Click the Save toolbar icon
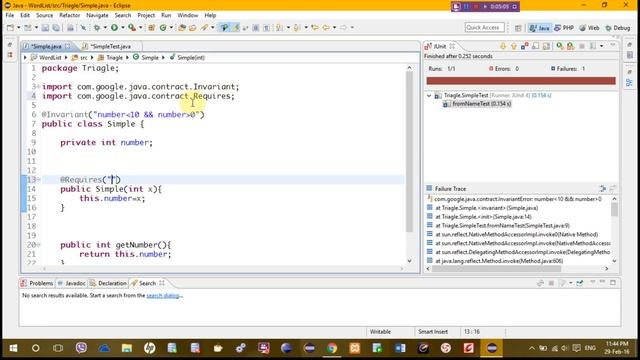 click(45, 28)
